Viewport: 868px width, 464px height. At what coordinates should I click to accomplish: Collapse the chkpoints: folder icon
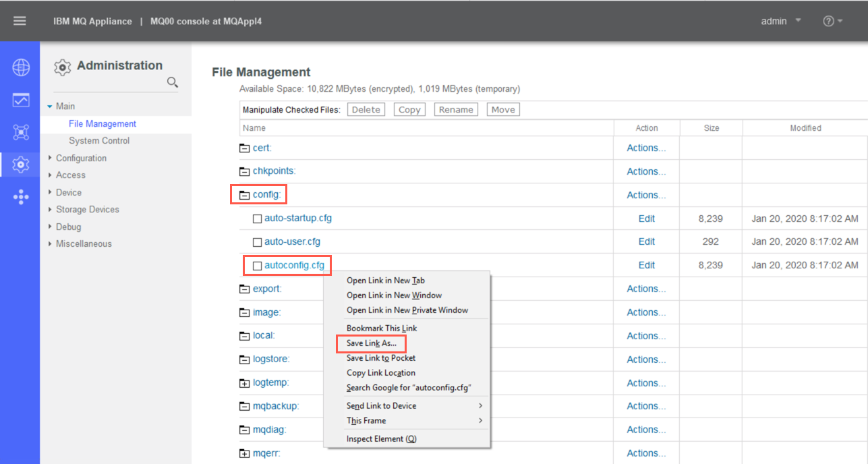[244, 172]
